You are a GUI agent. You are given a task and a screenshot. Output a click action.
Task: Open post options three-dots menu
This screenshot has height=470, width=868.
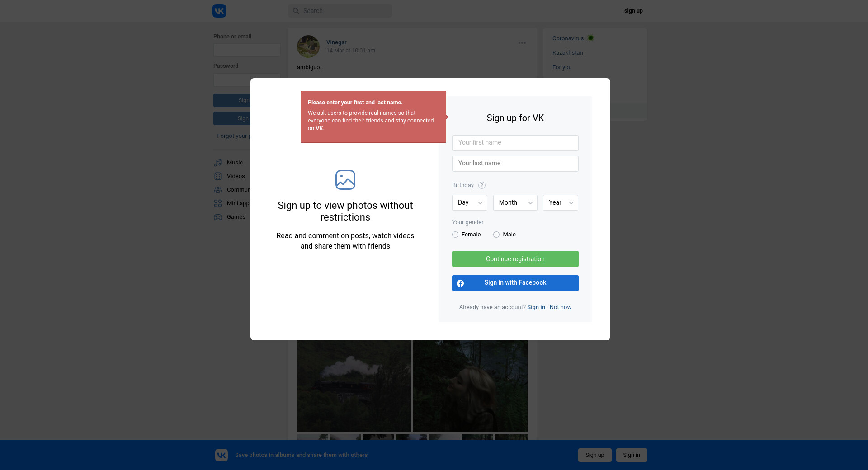522,43
